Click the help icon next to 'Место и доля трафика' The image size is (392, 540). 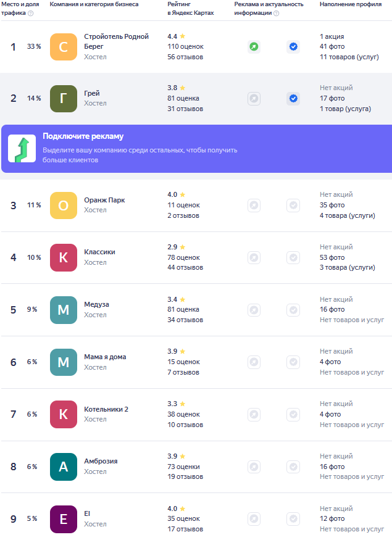(31, 14)
